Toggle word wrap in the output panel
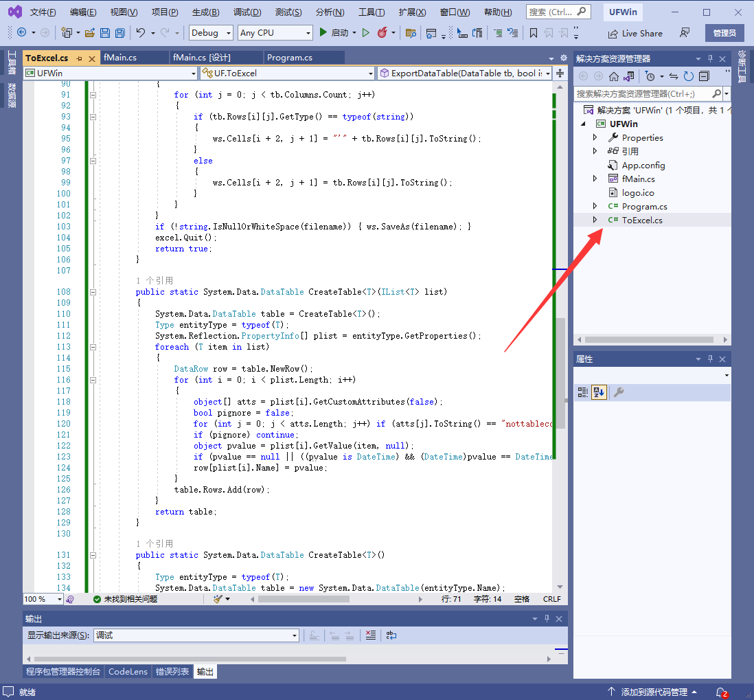754x700 pixels. (391, 635)
